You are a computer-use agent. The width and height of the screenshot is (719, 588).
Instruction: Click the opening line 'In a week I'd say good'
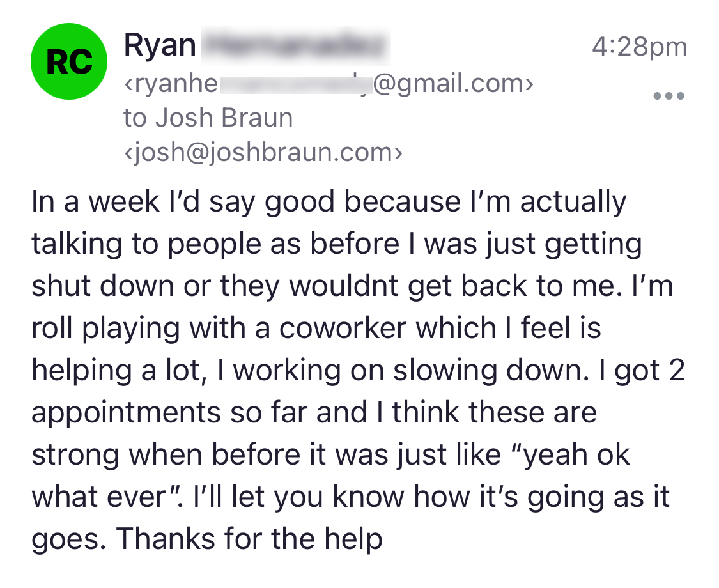183,202
